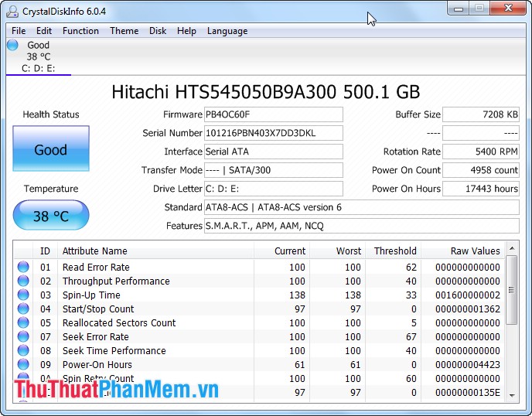Click status orb for Power-On Hours row
532x416 pixels.
pos(23,364)
